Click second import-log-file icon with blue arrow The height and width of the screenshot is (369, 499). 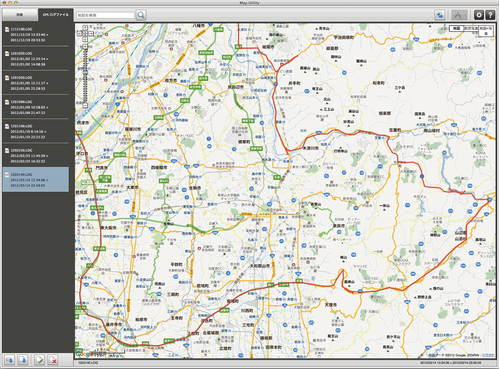(22, 360)
